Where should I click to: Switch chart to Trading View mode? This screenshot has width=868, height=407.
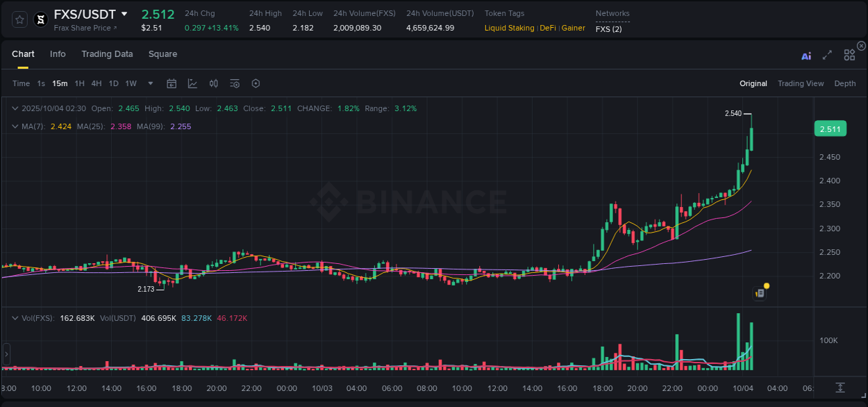tap(801, 83)
